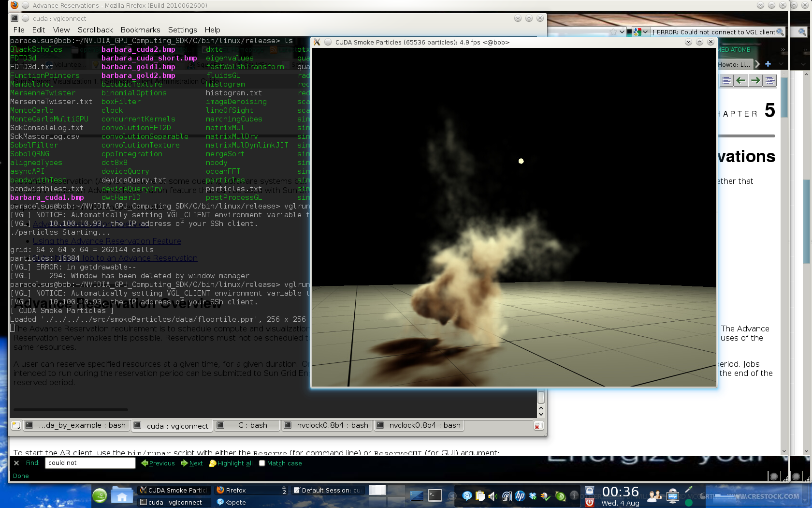Open the Klipper clipboard tray icon
The image size is (812, 508).
click(x=480, y=496)
